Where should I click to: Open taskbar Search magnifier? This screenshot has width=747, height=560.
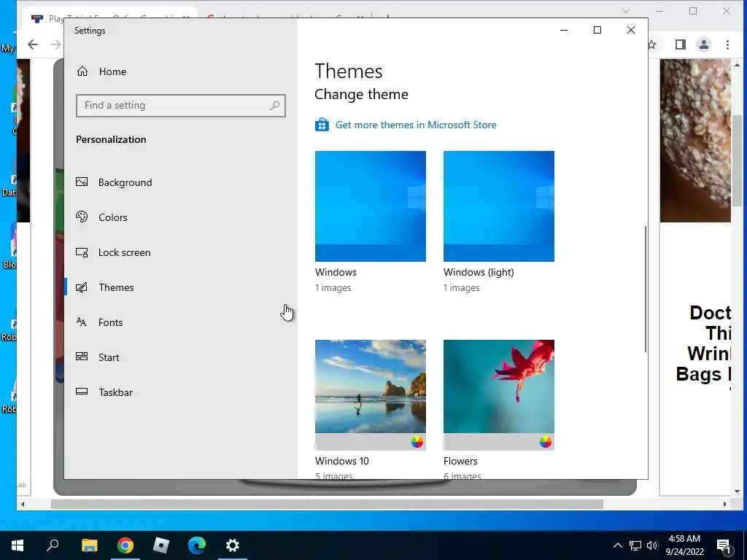click(53, 545)
